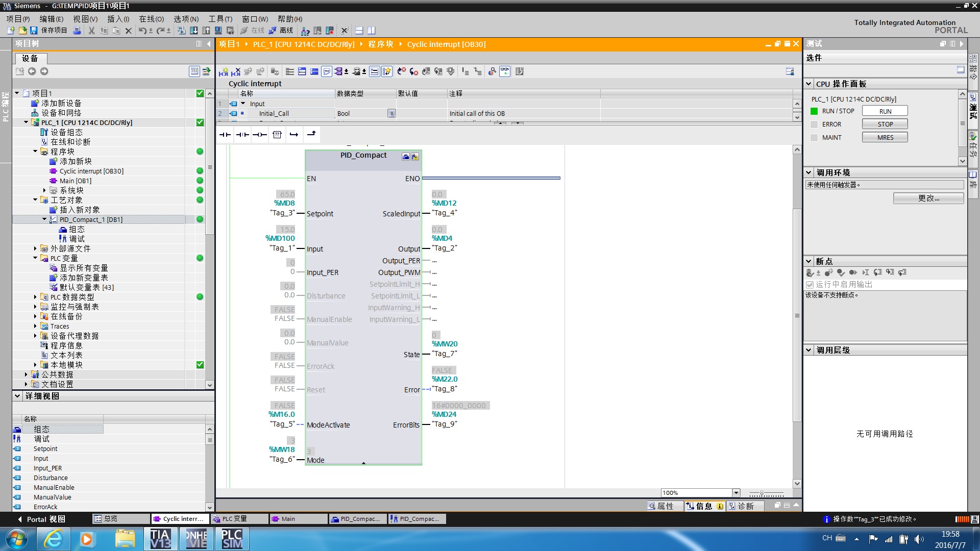
Task: Open the zoom level 100% dropdown
Action: [736, 493]
